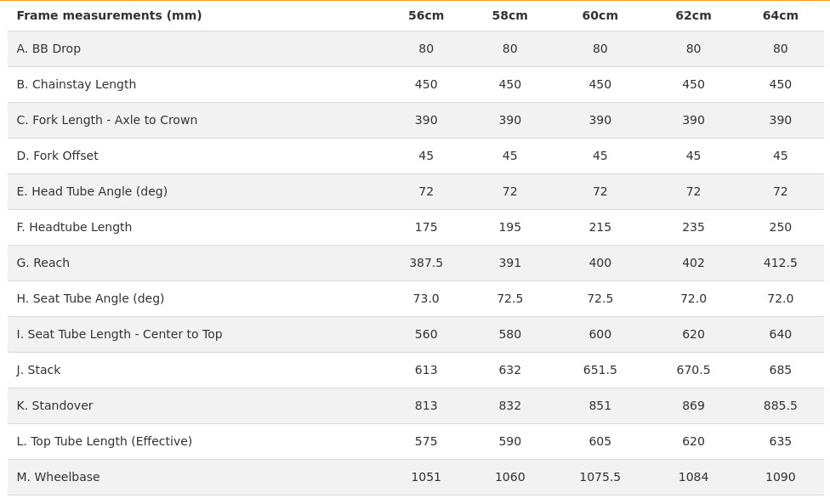Screen dimensions: 830x504
Task: Select the 64cm column header
Action: [780, 15]
